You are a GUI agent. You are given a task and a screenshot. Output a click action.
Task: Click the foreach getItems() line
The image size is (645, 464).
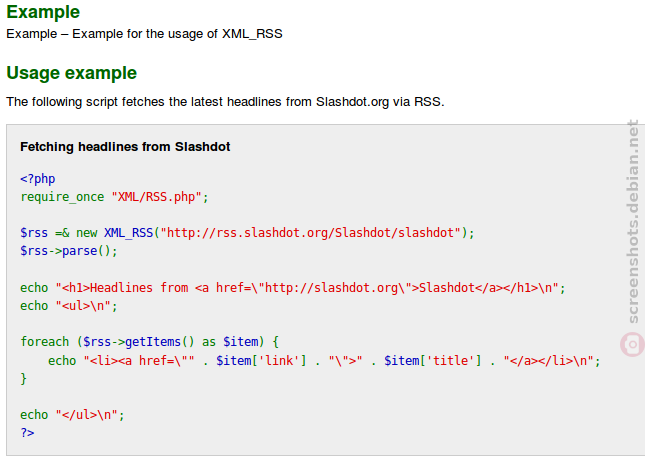[x=150, y=342]
